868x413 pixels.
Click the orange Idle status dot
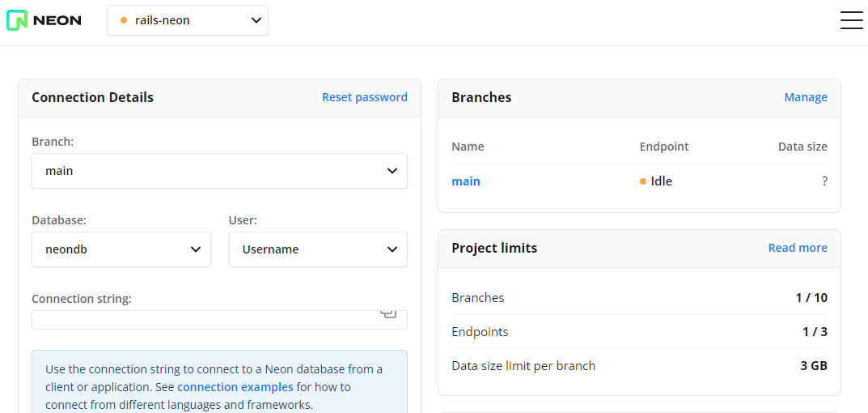click(642, 181)
